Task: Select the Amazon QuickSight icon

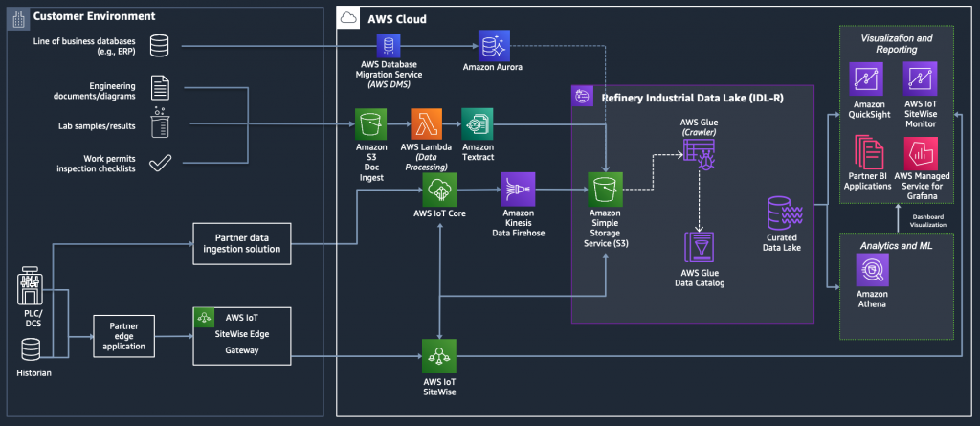Action: click(866, 78)
